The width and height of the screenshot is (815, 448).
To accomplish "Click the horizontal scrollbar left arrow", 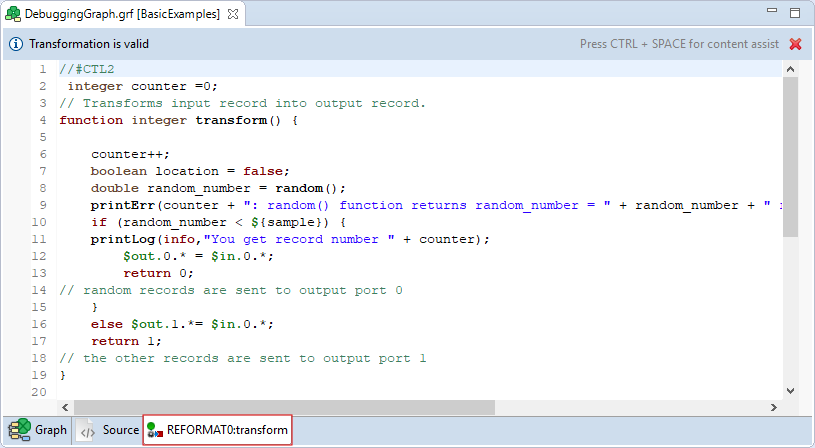I will 67,407.
